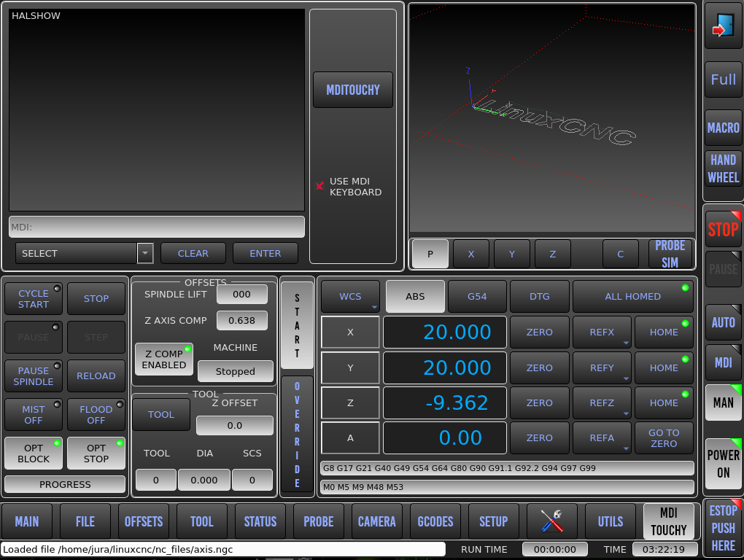744x560 pixels.
Task: Switch to the OFFSETS tab
Action: (x=144, y=521)
